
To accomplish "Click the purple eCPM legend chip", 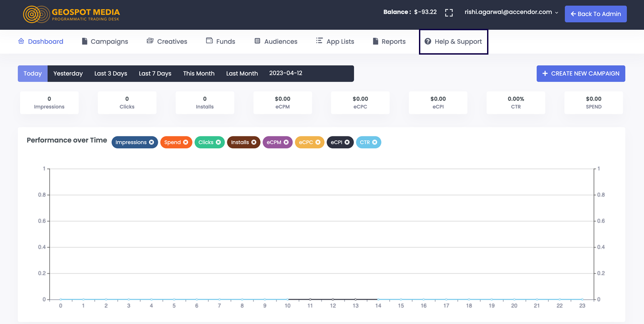I will pos(274,143).
